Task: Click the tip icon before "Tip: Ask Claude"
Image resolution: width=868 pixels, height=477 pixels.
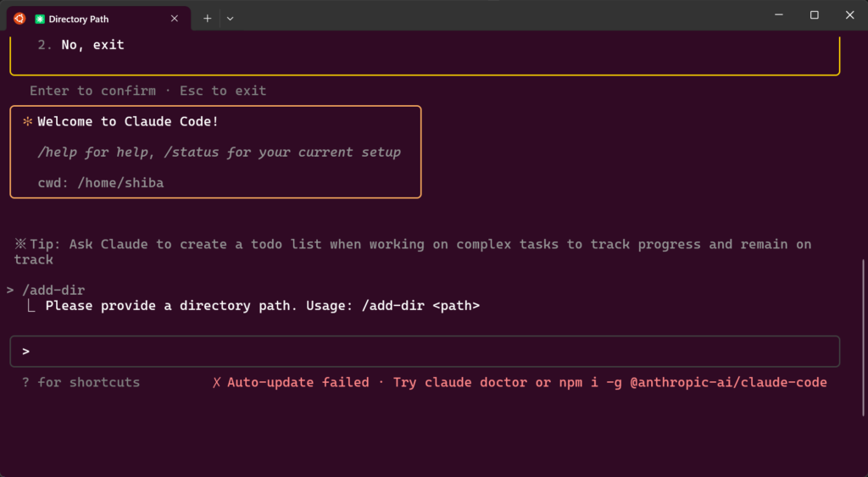Action: coord(20,244)
